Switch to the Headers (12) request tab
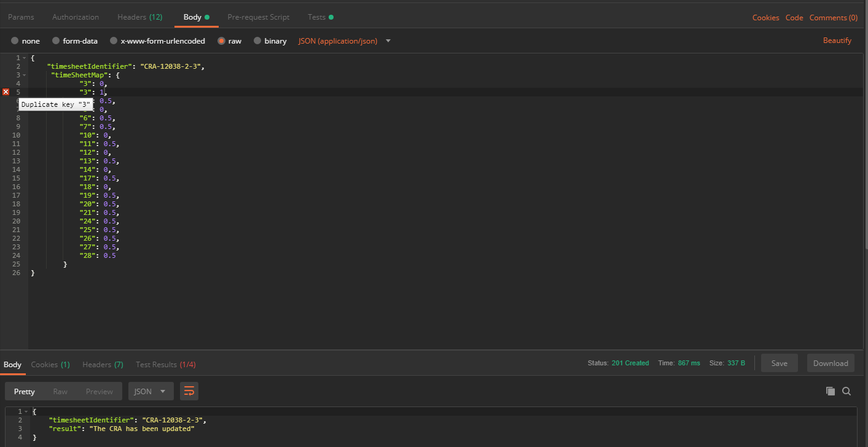 [x=139, y=17]
